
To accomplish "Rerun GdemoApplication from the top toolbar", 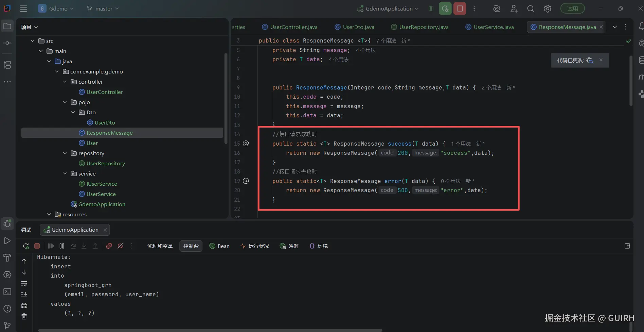I will pyautogui.click(x=445, y=9).
